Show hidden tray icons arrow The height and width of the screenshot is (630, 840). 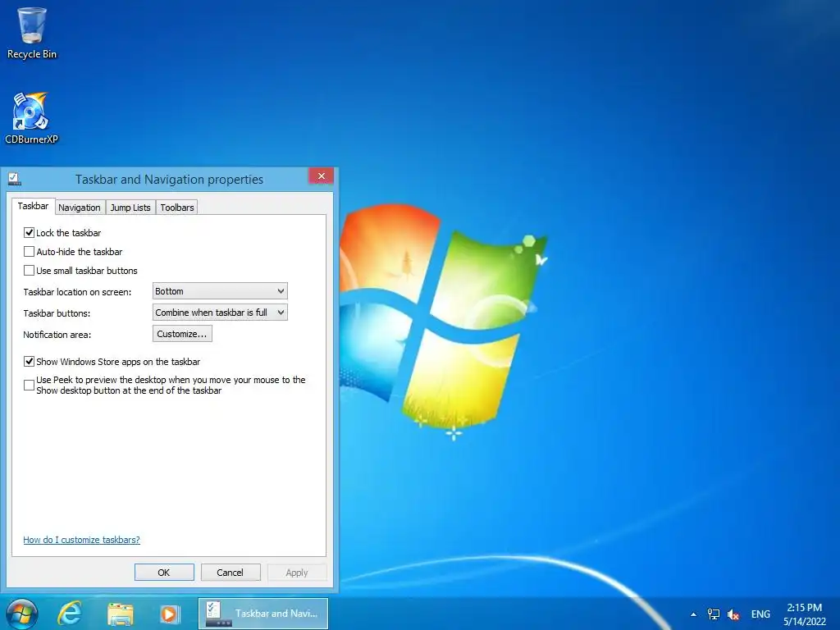point(693,614)
